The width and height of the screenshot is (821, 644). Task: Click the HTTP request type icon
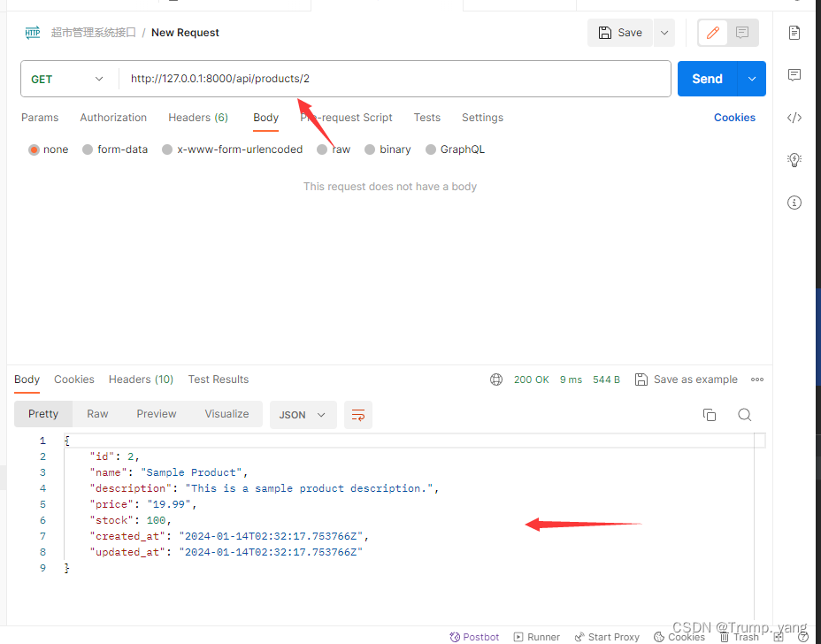(x=33, y=33)
